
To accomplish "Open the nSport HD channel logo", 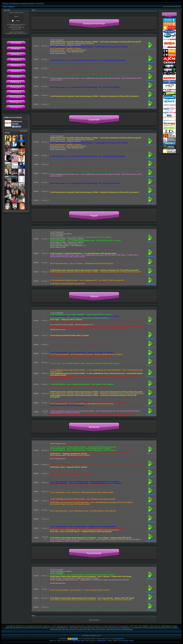I will tap(169, 97).
